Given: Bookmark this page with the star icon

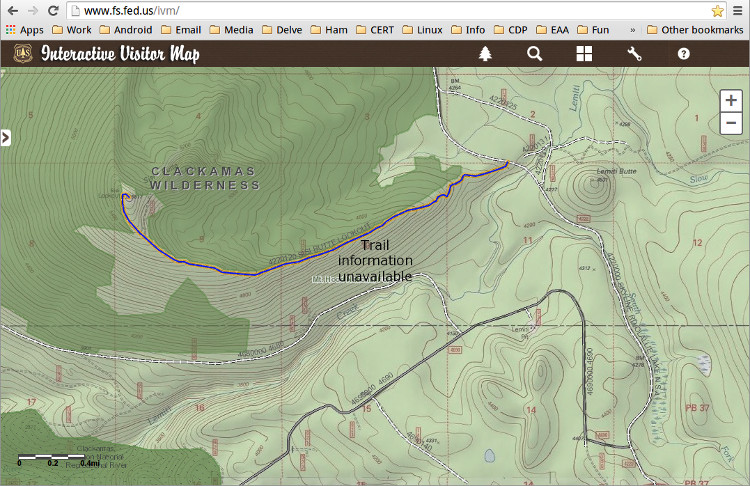Looking at the screenshot, I should point(717,11).
